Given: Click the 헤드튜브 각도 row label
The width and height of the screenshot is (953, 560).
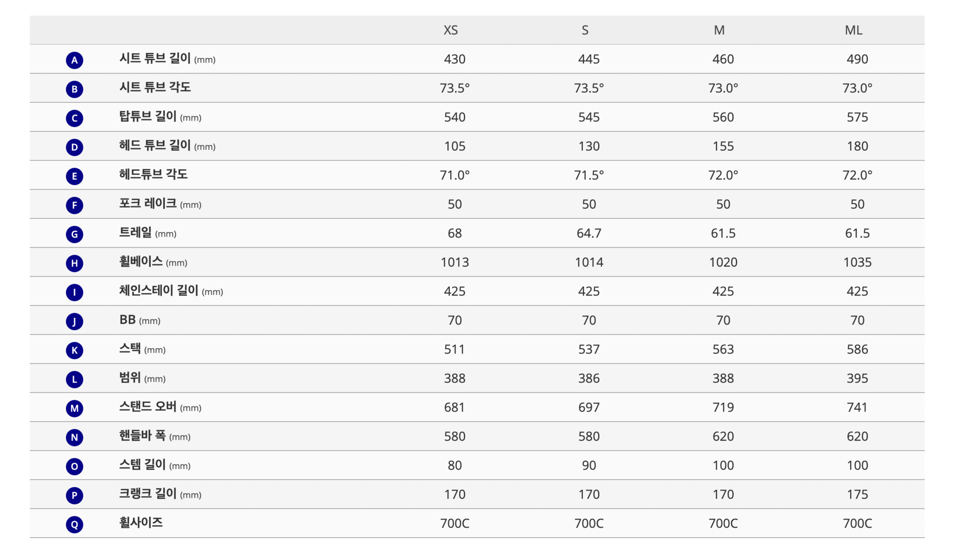Looking at the screenshot, I should pyautogui.click(x=153, y=175).
